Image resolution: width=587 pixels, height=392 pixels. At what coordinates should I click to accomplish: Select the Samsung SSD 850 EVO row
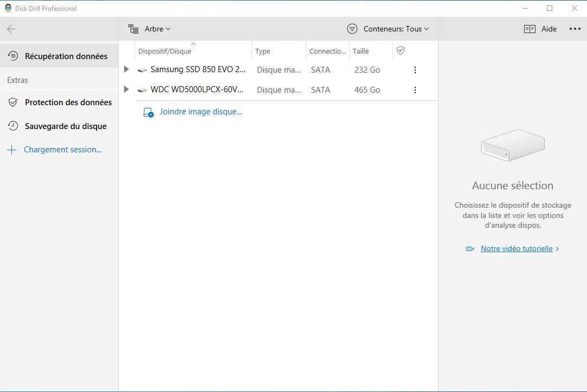tap(278, 69)
